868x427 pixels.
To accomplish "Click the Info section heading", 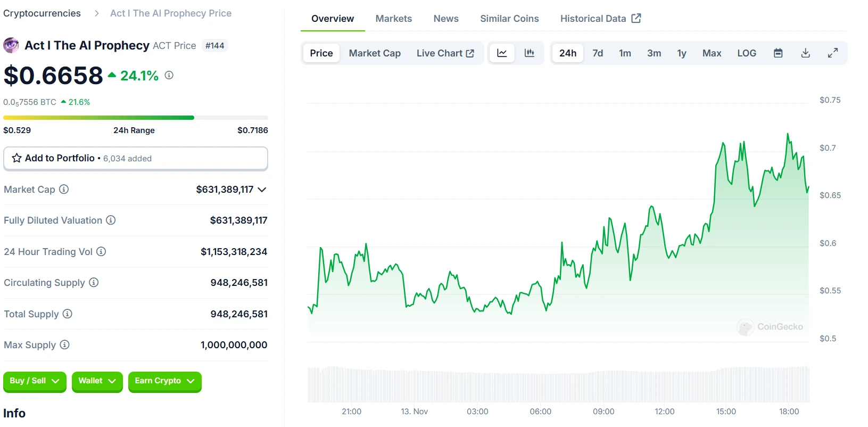I will coord(14,413).
